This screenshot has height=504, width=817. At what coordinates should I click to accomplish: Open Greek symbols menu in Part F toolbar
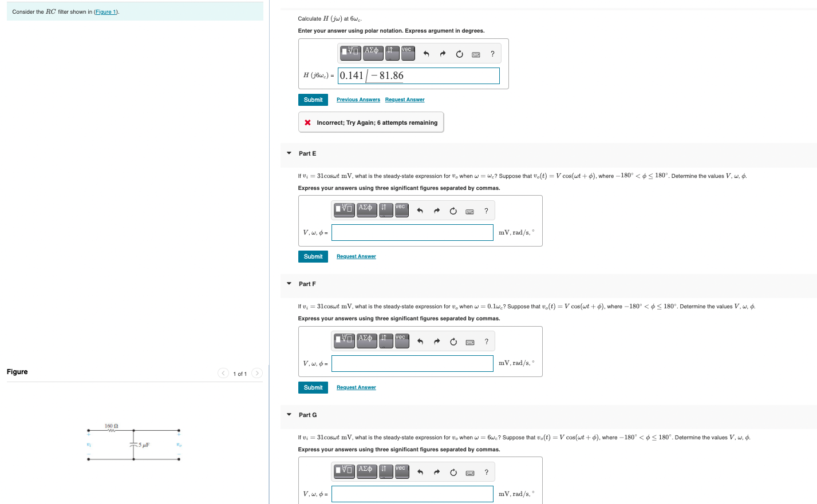[366, 340]
